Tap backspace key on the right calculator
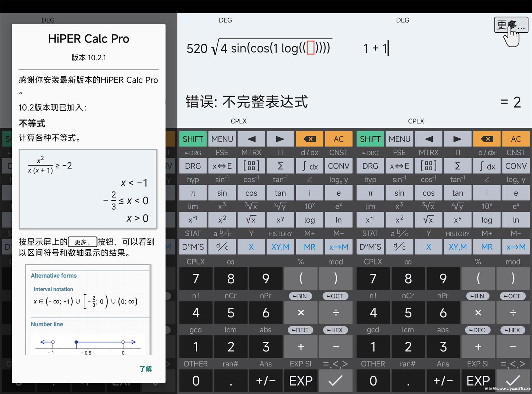This screenshot has width=532, height=394. (x=487, y=139)
